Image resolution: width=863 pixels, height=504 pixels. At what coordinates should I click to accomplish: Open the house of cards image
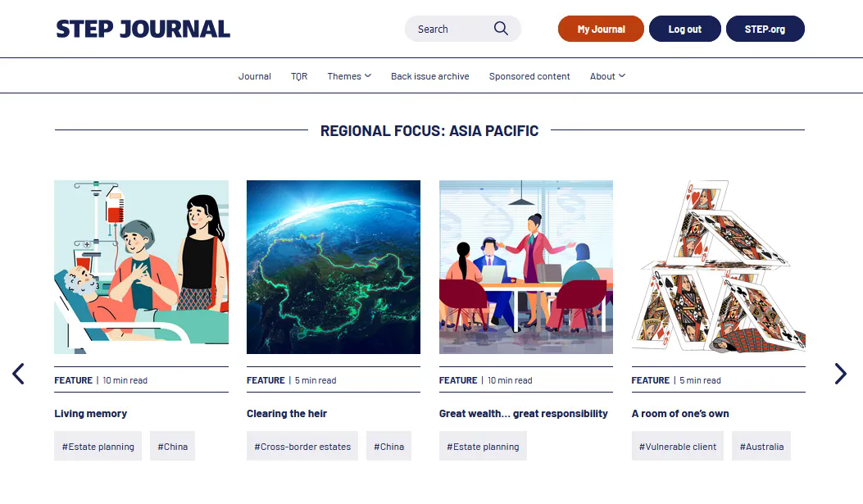[718, 267]
